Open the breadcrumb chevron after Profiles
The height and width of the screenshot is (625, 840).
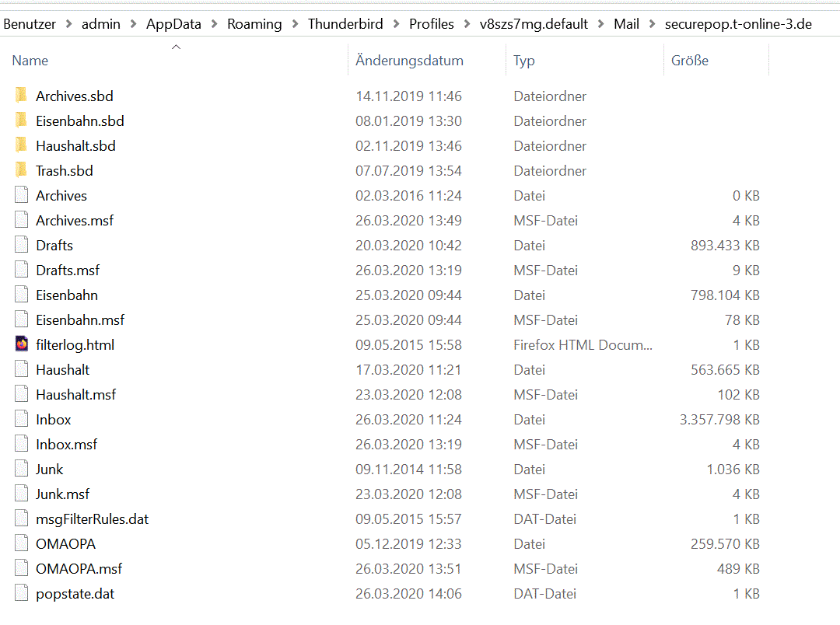coord(467,24)
